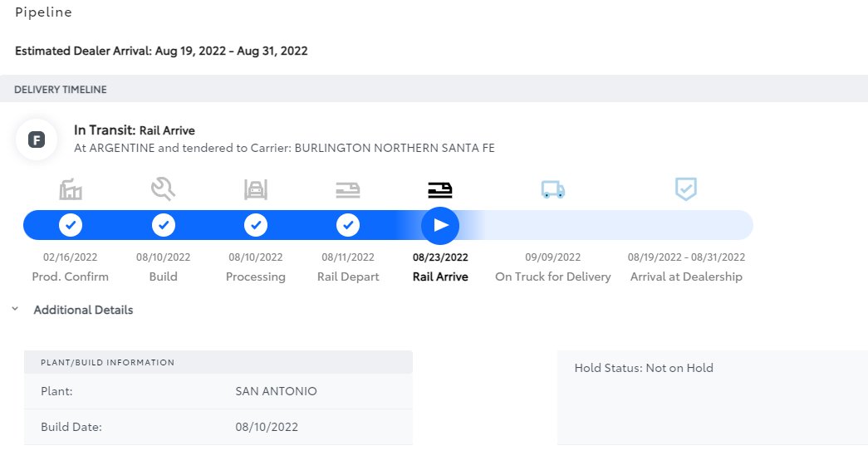Viewport: 868px width, 470px height.
Task: Click the checkmark above 02/16/2022
Action: (71, 225)
